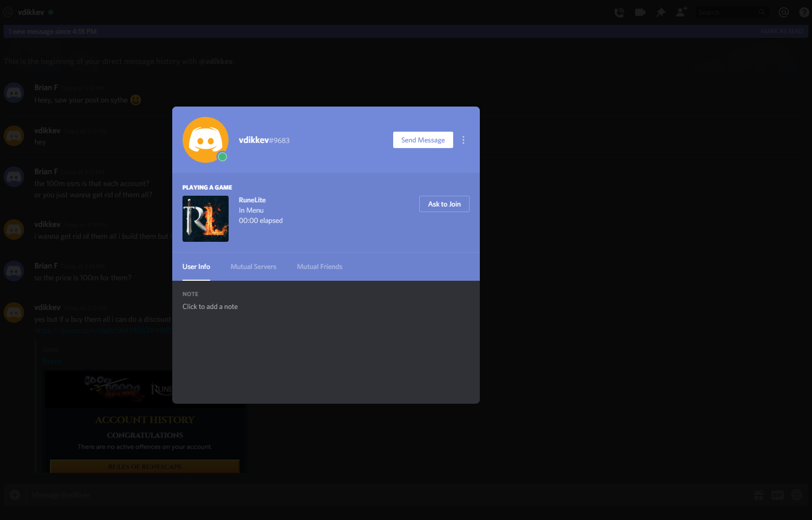
Task: Click message 'so the price is 100m for them?'
Action: (83, 278)
